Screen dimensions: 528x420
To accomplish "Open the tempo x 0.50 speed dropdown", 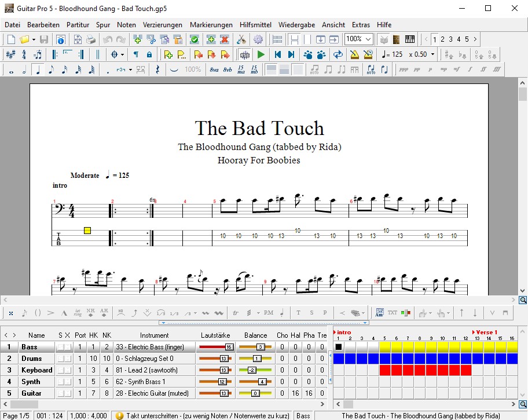I will (432, 54).
